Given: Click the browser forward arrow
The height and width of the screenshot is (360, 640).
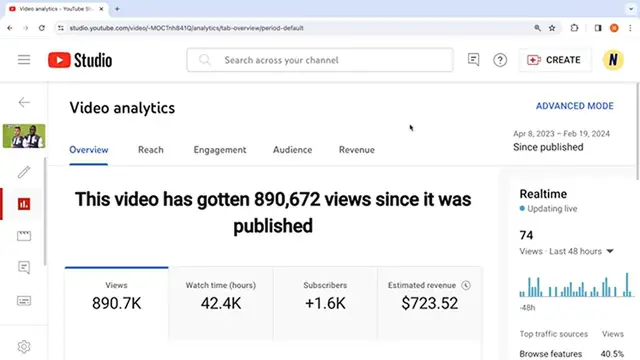Looking at the screenshot, I should [x=26, y=28].
